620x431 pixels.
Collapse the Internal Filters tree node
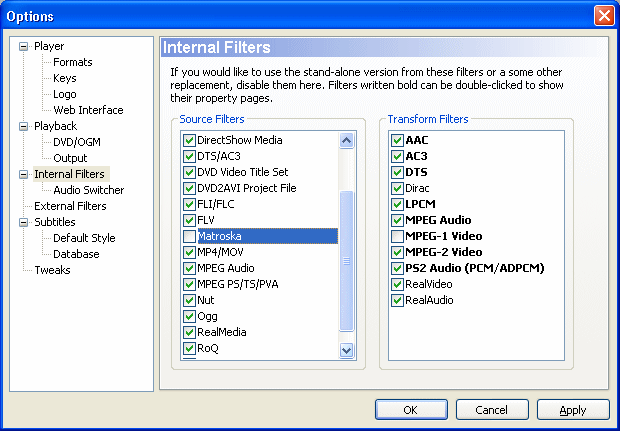click(24, 174)
